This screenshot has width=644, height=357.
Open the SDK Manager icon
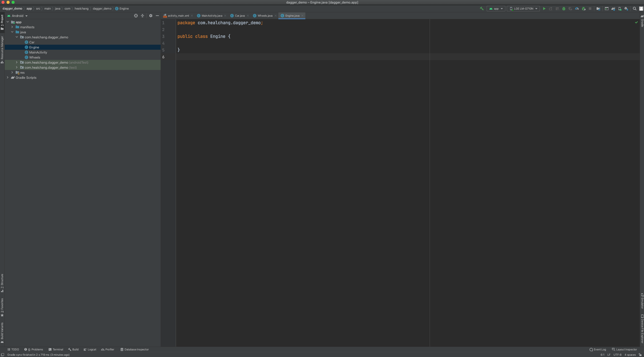626,9
